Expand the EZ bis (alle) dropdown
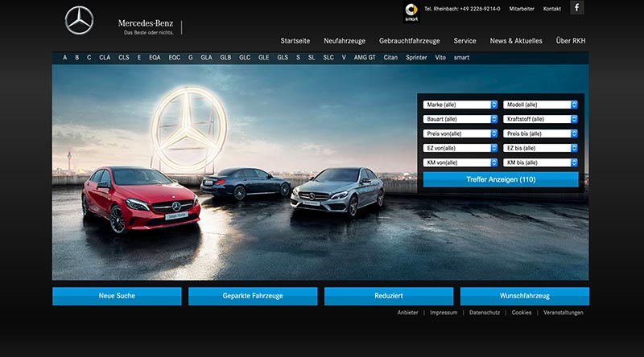This screenshot has width=644, height=357. pyautogui.click(x=540, y=148)
